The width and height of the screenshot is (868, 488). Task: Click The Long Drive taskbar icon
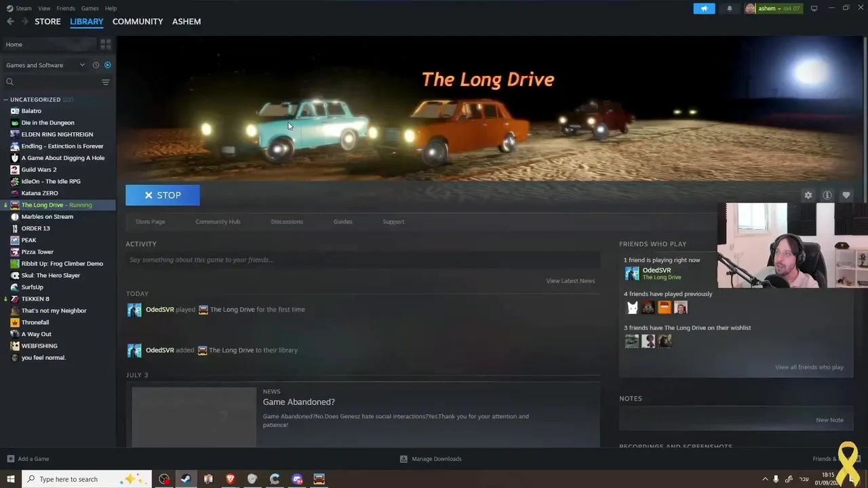(319, 479)
